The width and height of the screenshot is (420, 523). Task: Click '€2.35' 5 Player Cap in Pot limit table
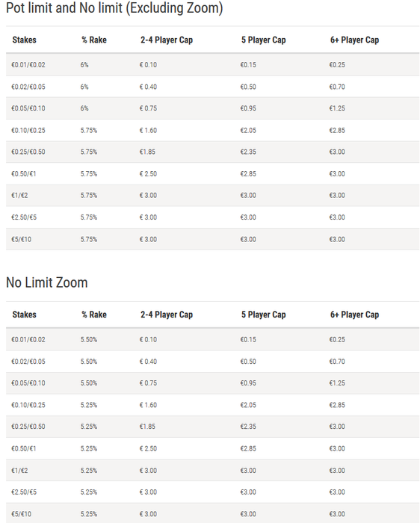[248, 152]
